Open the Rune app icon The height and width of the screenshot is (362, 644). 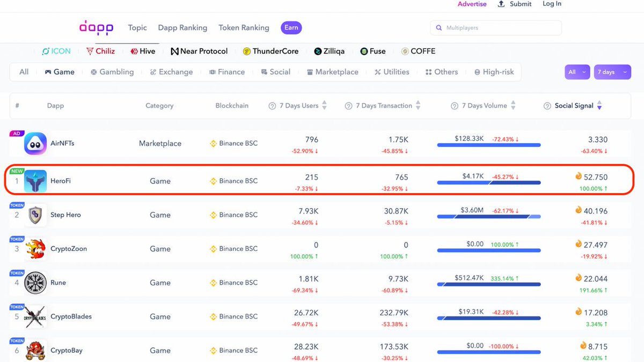[35, 283]
